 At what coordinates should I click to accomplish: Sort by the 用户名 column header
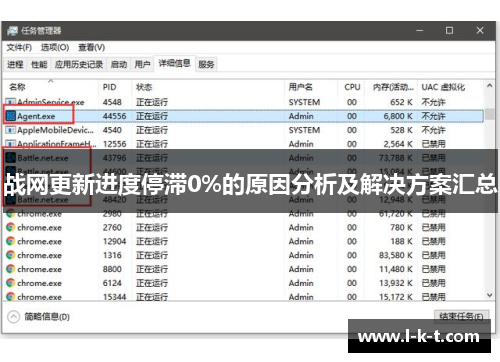coord(312,87)
